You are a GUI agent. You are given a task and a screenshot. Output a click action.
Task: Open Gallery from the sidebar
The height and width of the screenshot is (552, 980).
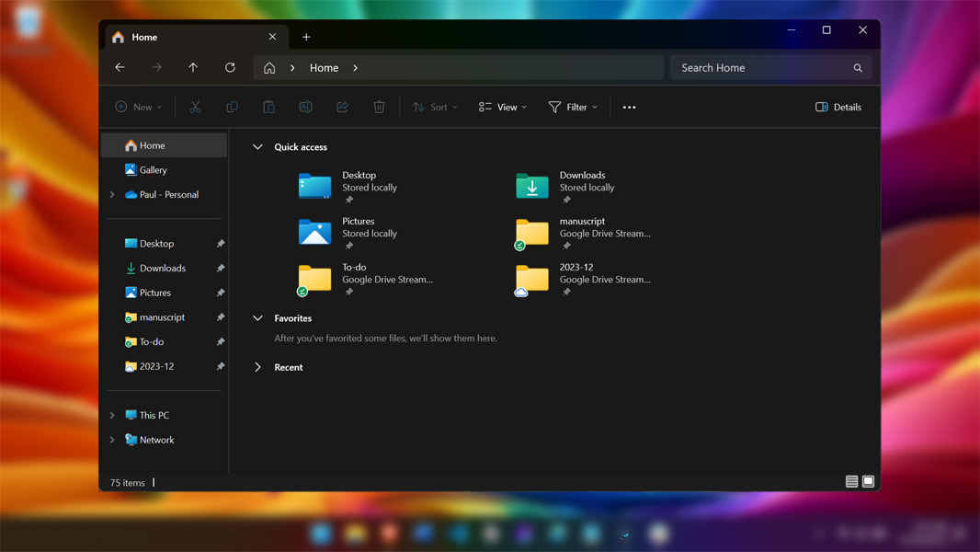pyautogui.click(x=153, y=169)
